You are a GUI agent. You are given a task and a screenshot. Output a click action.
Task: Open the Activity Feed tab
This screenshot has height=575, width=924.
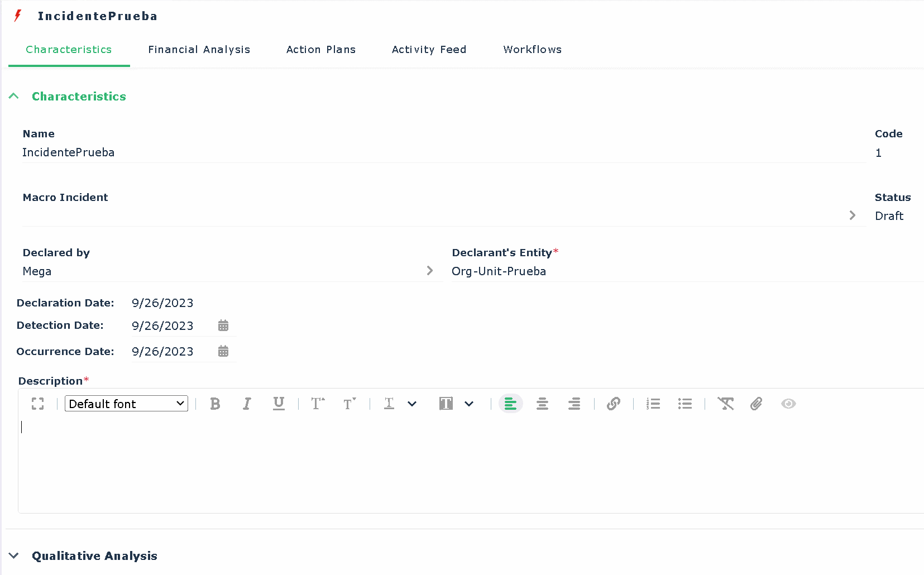[429, 50]
